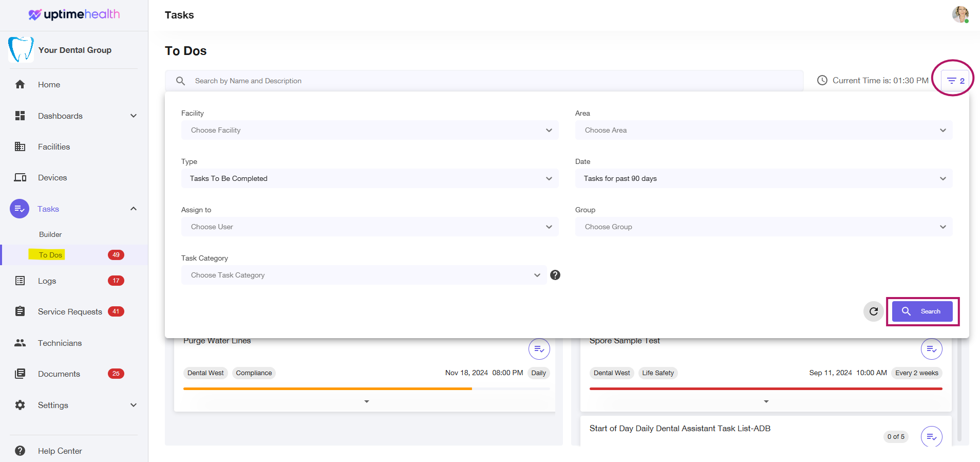
Task: Expand the Settings menu chevron
Action: 134,405
